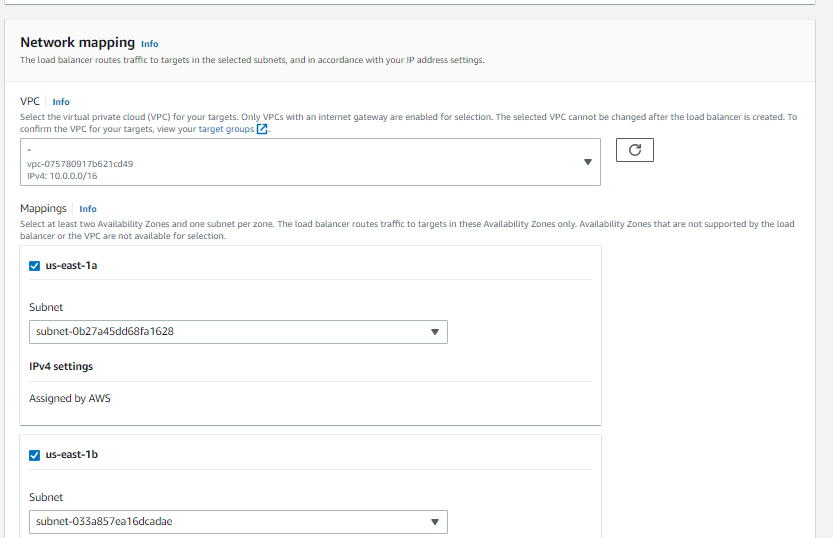Toggle the us-east-1b availability zone checkbox
The image size is (833, 538).
(35, 454)
